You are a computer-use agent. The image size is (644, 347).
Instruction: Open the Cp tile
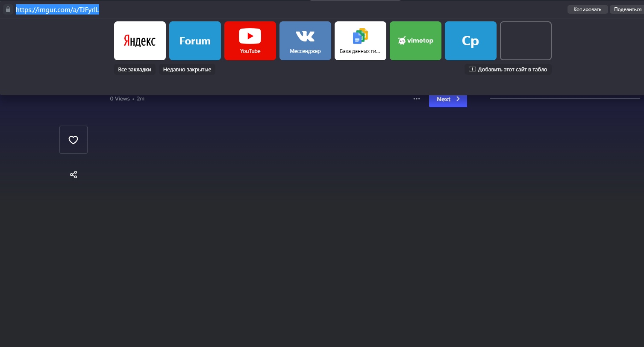pos(471,41)
